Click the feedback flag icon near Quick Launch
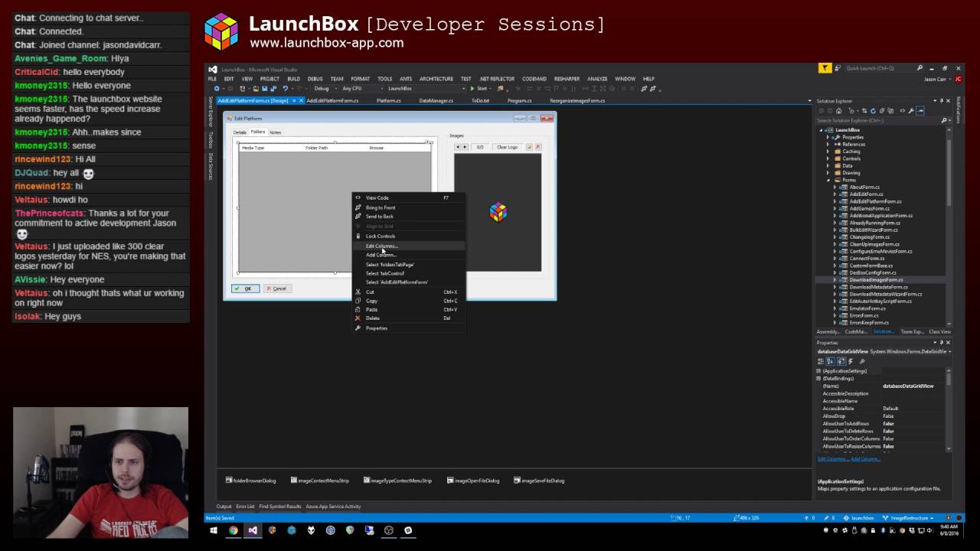Screen dimensions: 980x551 tap(825, 68)
